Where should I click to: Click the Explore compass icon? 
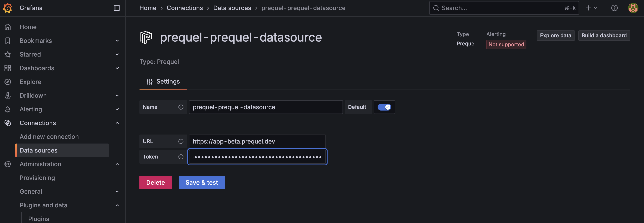coord(8,82)
